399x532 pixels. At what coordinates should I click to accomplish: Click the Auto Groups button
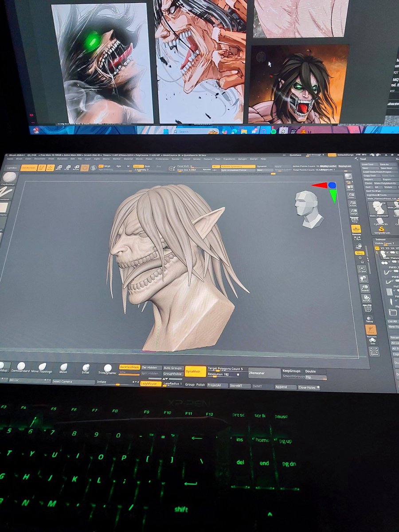pos(173,368)
